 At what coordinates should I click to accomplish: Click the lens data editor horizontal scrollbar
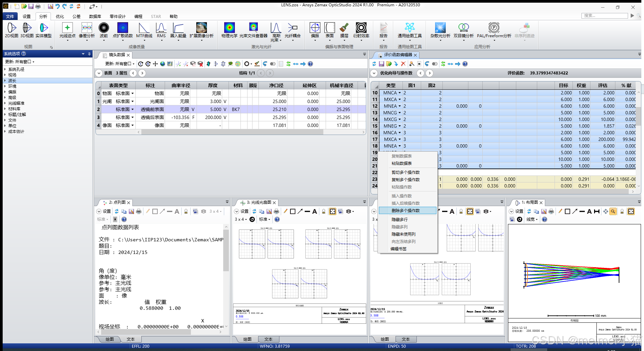[232, 132]
